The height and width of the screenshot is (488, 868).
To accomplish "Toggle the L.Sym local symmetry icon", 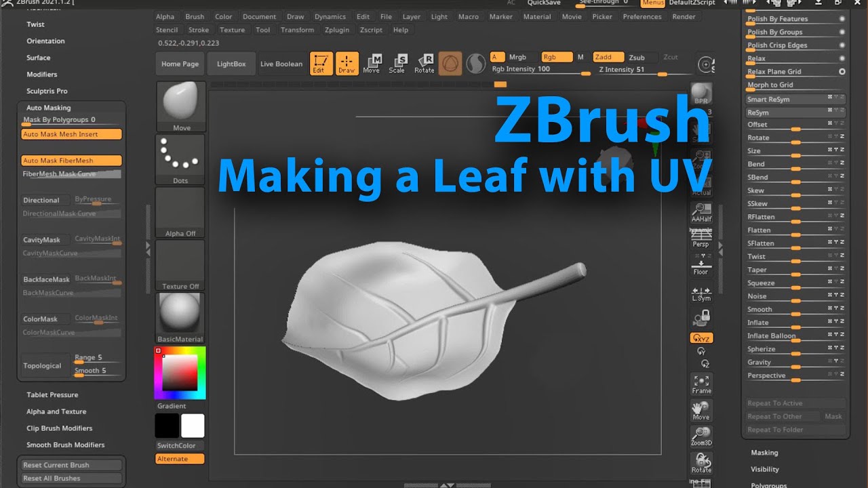I will 701,293.
